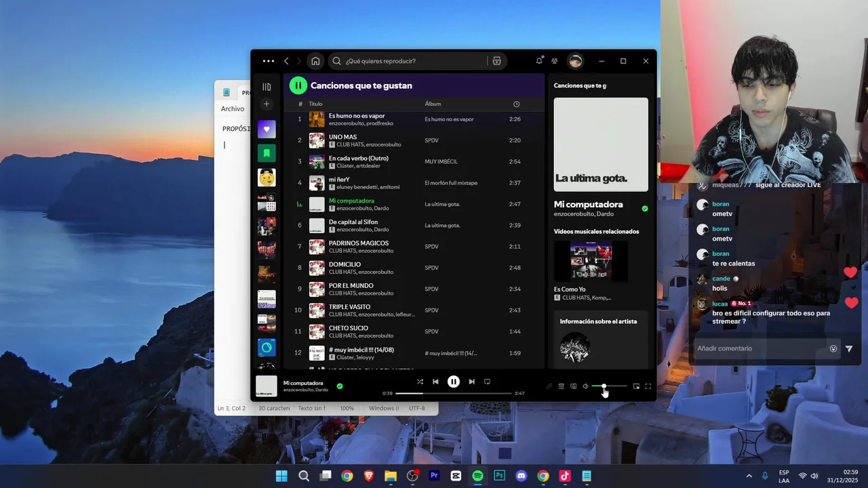This screenshot has width=868, height=488.
Task: Pause playlist with the green header button
Action: (x=298, y=85)
